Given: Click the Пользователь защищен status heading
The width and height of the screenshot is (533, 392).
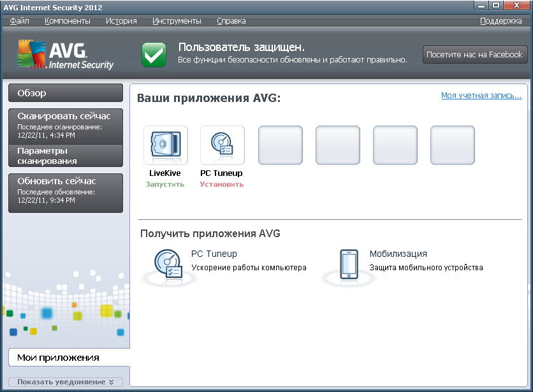Looking at the screenshot, I should point(242,47).
